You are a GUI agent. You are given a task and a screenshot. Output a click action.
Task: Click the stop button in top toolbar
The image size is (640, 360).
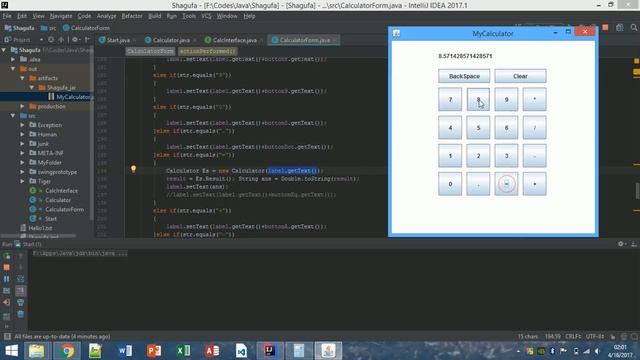tap(605, 27)
